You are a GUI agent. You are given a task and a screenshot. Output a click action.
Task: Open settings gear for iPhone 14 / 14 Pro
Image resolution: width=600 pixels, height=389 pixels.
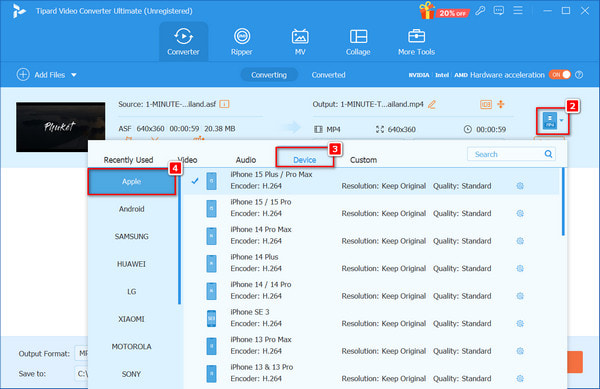[x=520, y=296]
